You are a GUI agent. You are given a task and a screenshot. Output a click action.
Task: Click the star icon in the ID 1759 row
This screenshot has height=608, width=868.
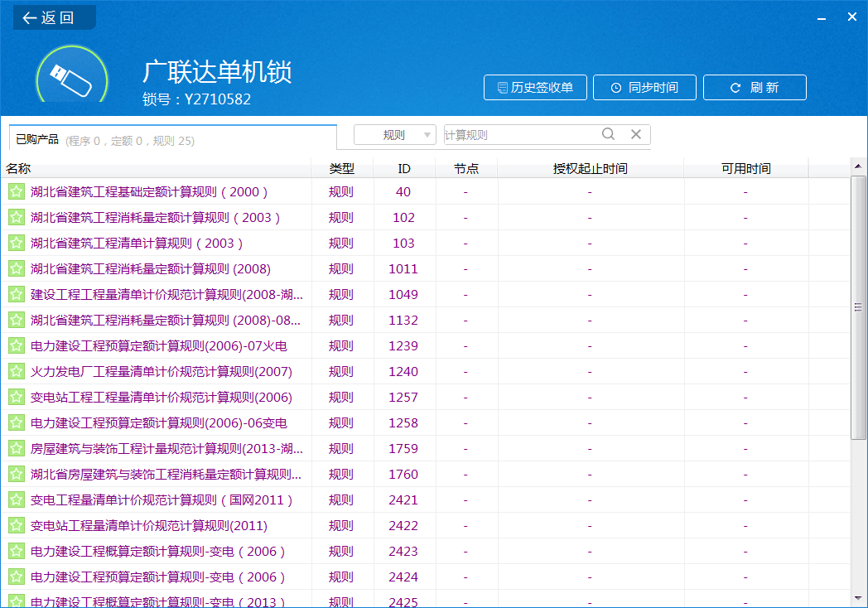[16, 448]
